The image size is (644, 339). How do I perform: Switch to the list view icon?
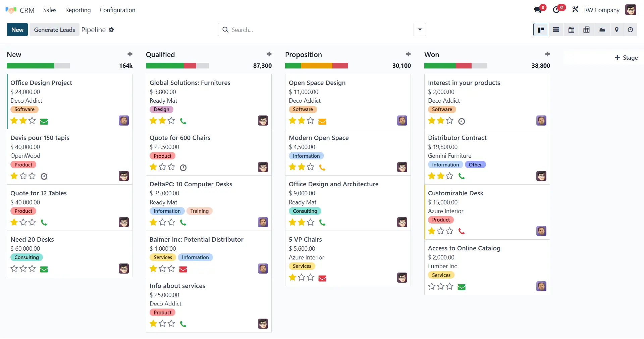pos(556,30)
